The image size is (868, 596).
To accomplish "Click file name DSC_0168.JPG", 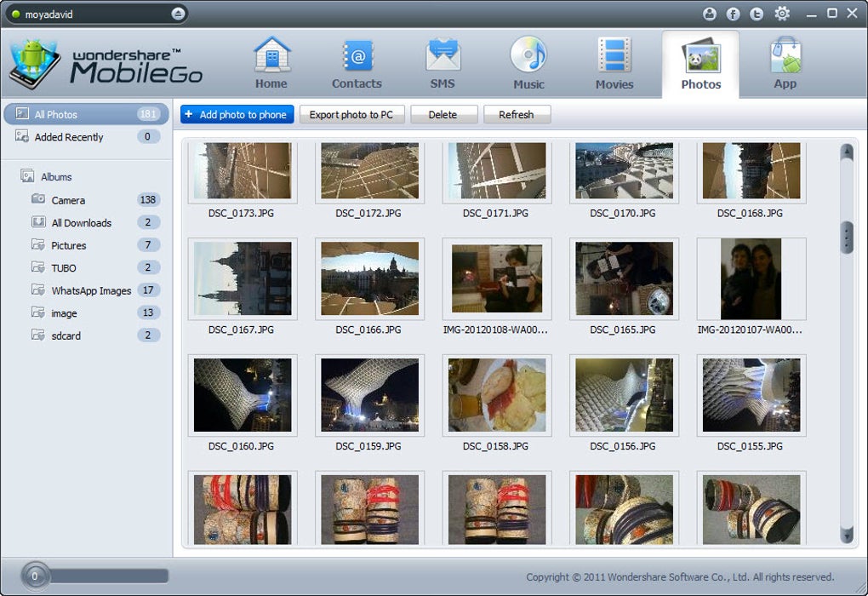I will tap(750, 213).
